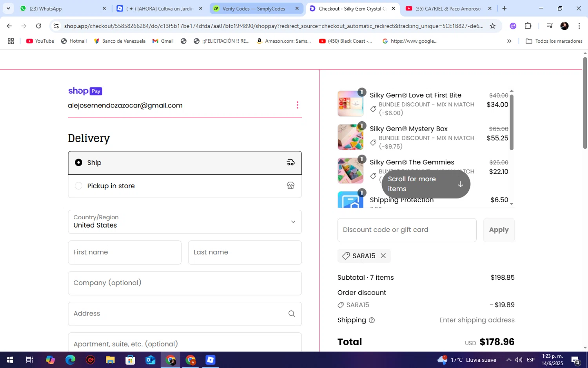588x368 pixels.
Task: Open the Amazon.com bookmark
Action: point(283,41)
